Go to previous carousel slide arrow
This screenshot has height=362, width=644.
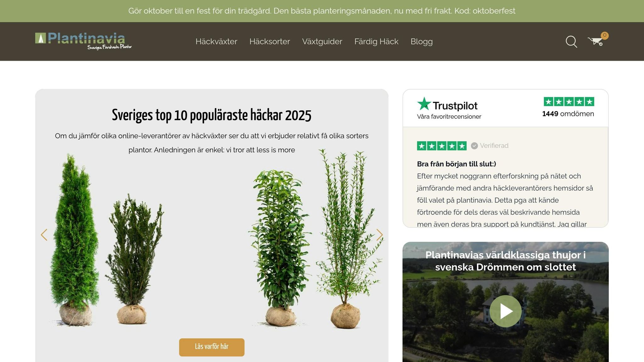[x=44, y=235]
